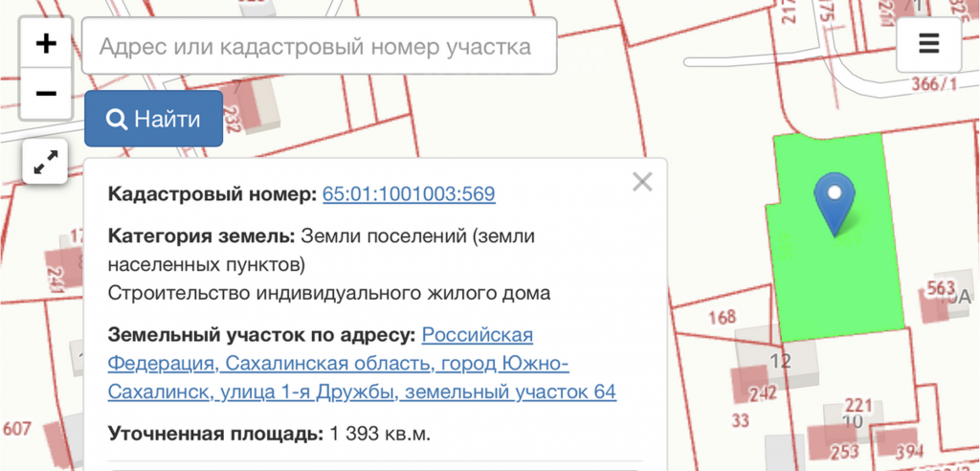Image resolution: width=980 pixels, height=471 pixels.
Task: Click parcel label 607 on the map
Action: 17,429
